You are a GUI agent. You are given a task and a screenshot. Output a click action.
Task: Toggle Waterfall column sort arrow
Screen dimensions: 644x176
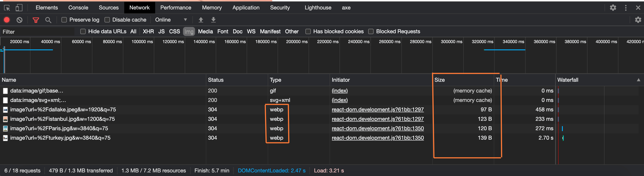(x=638, y=80)
